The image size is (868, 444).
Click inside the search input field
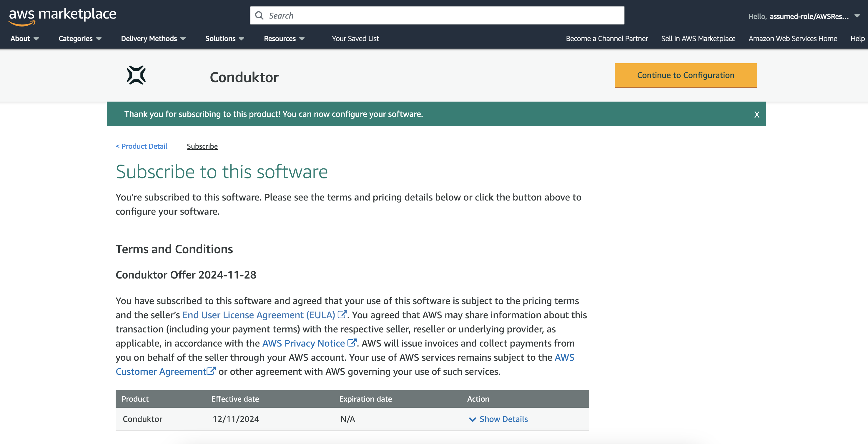tap(404, 16)
